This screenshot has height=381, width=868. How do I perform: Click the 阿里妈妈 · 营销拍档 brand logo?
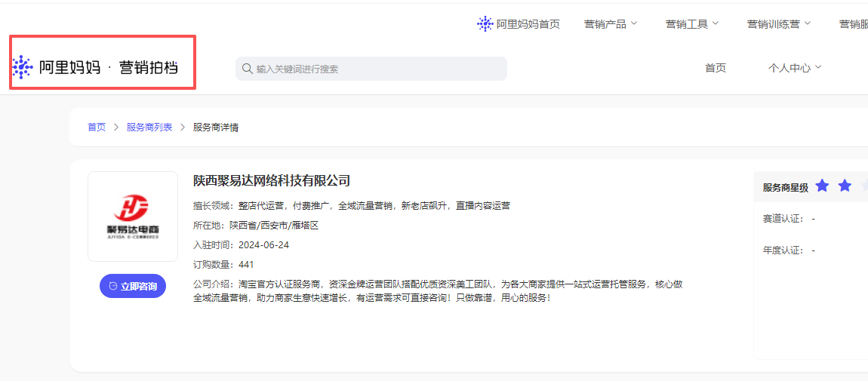coord(95,67)
